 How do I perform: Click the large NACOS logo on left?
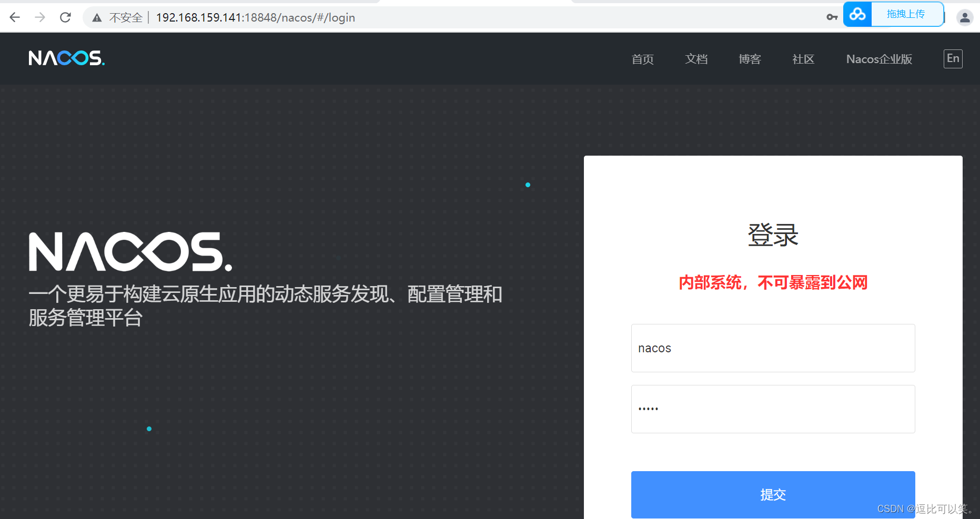point(130,252)
